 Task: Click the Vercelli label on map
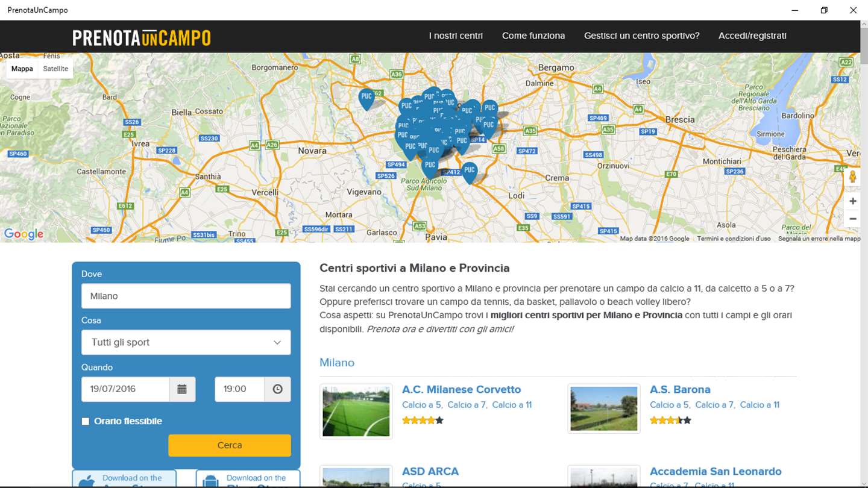pyautogui.click(x=265, y=192)
